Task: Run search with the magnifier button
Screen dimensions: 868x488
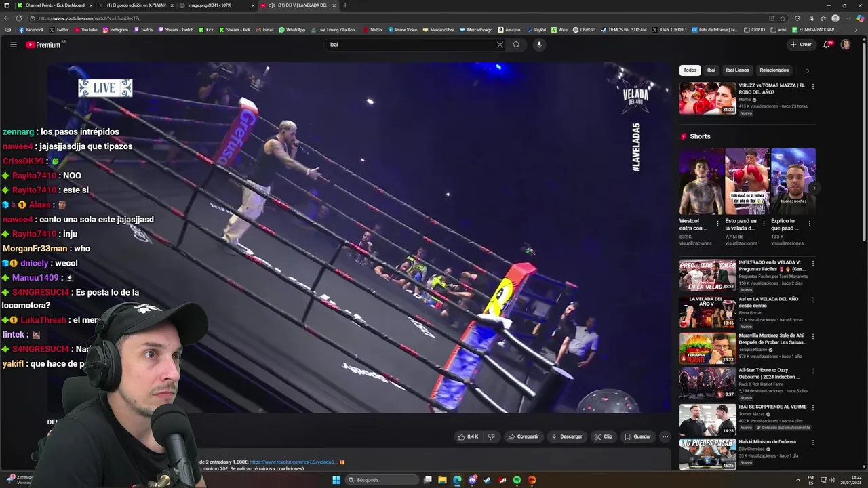Action: (x=516, y=45)
